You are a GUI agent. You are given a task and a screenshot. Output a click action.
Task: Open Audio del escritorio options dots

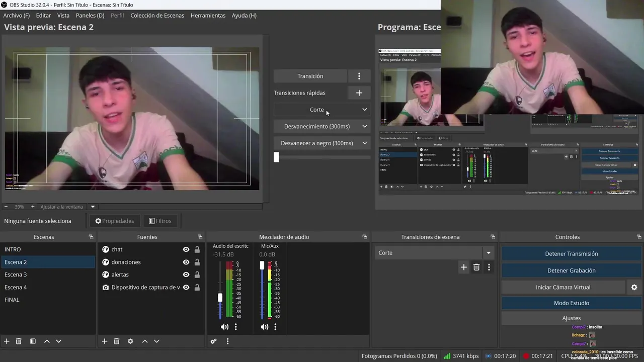(235, 327)
